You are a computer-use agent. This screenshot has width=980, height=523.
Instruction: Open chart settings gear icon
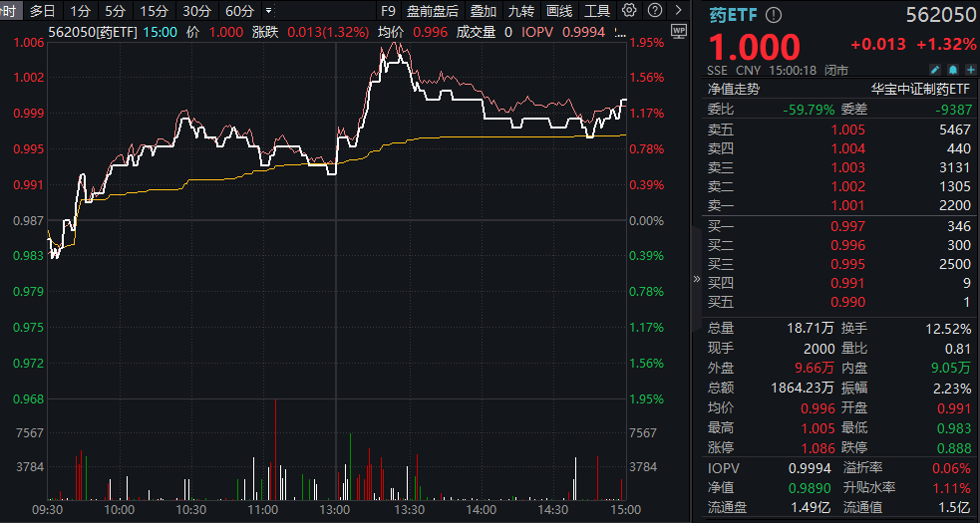pyautogui.click(x=629, y=10)
